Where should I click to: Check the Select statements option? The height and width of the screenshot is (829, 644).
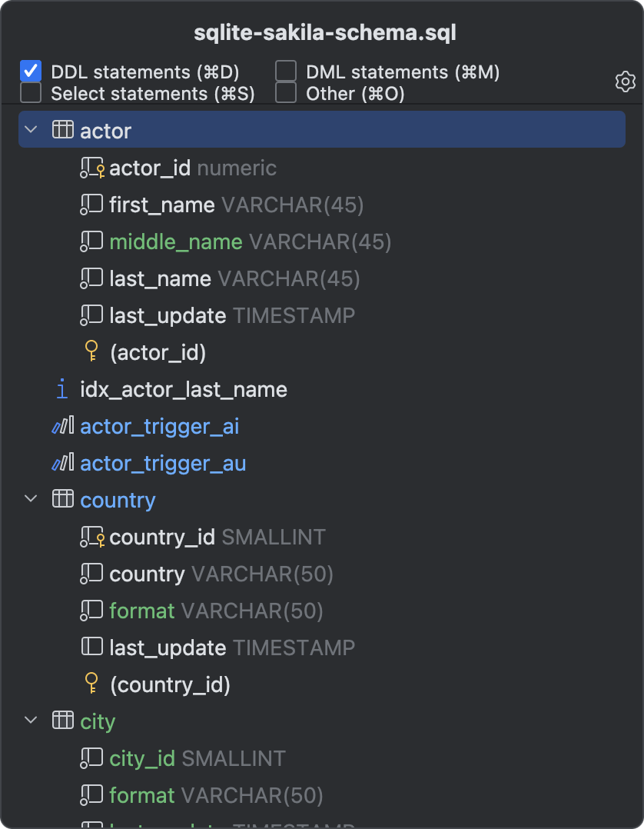29,93
